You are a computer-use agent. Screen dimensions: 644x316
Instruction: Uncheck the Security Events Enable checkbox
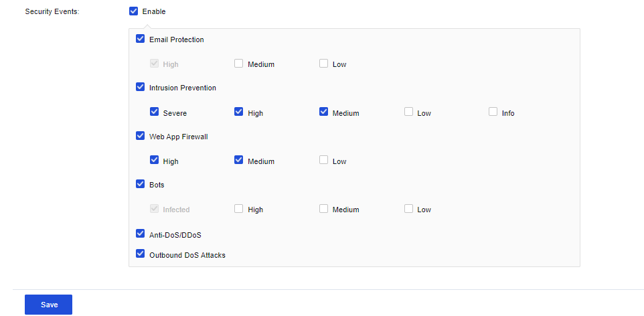pos(134,11)
